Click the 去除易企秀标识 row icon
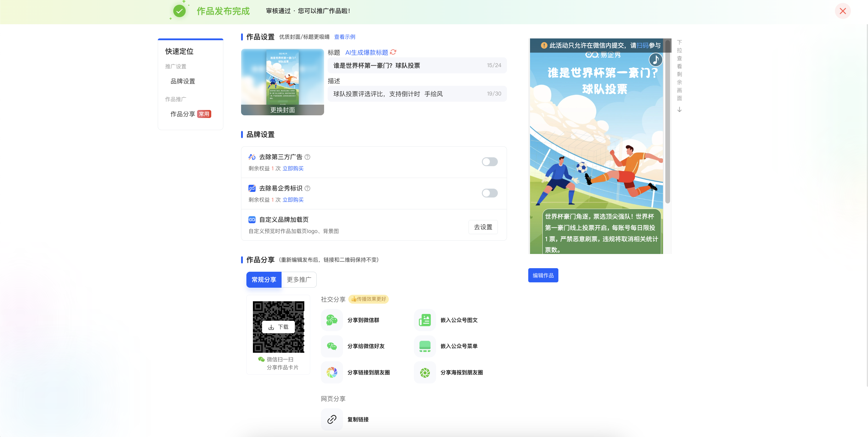The height and width of the screenshot is (437, 868). [252, 188]
